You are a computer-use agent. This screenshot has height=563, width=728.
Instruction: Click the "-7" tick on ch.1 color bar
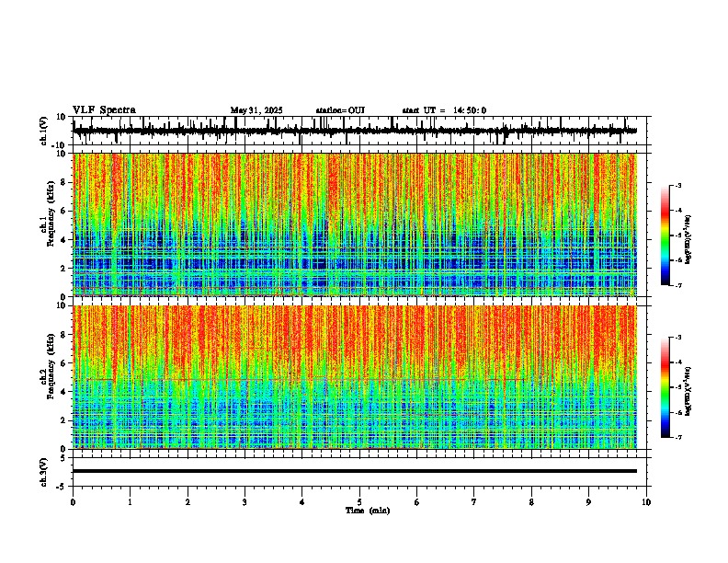[678, 285]
